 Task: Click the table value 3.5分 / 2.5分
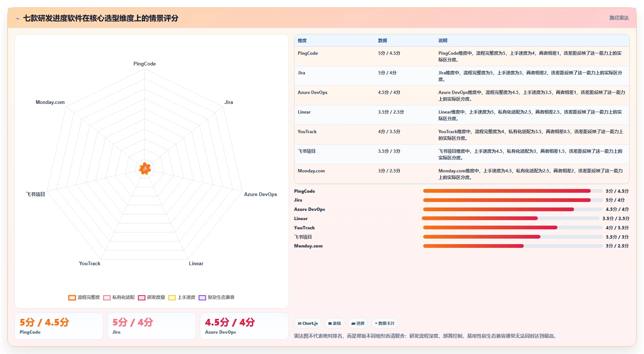coord(391,112)
